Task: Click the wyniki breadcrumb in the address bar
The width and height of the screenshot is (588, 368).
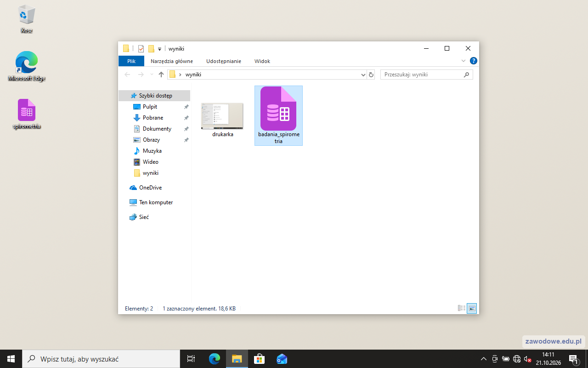Action: 193,75
